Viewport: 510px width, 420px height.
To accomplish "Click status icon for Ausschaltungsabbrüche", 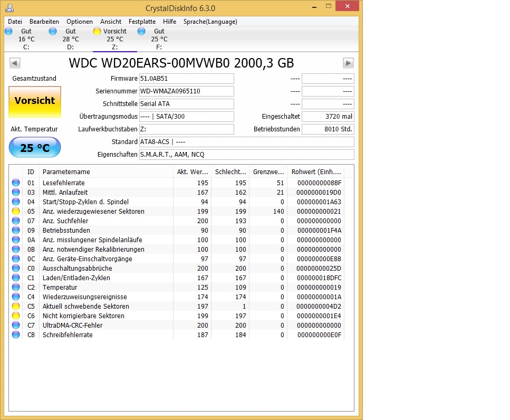I will point(16,268).
